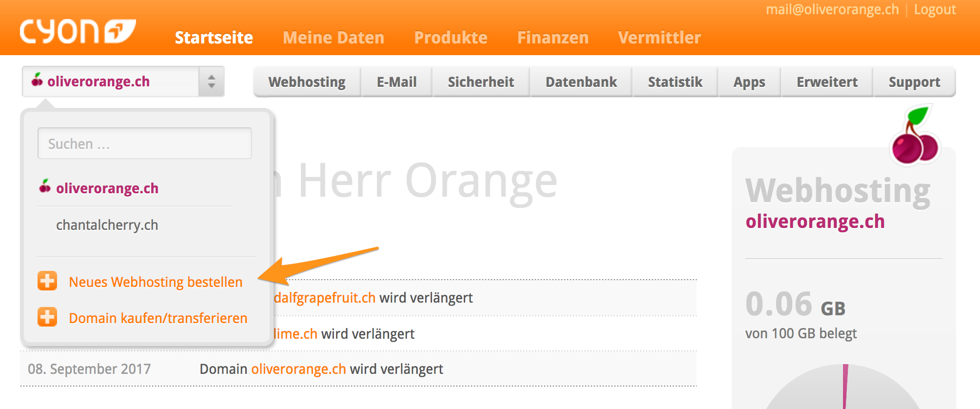
Task: Open the Finanzen menu
Action: (x=553, y=38)
